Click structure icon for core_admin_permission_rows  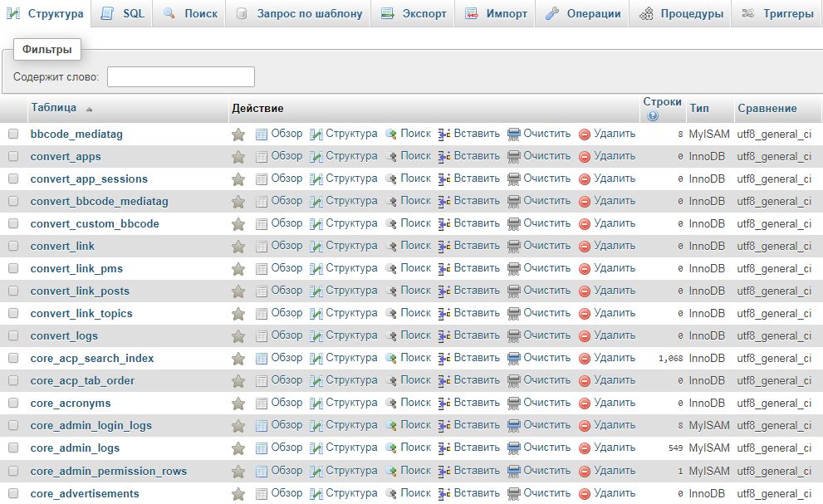click(316, 472)
